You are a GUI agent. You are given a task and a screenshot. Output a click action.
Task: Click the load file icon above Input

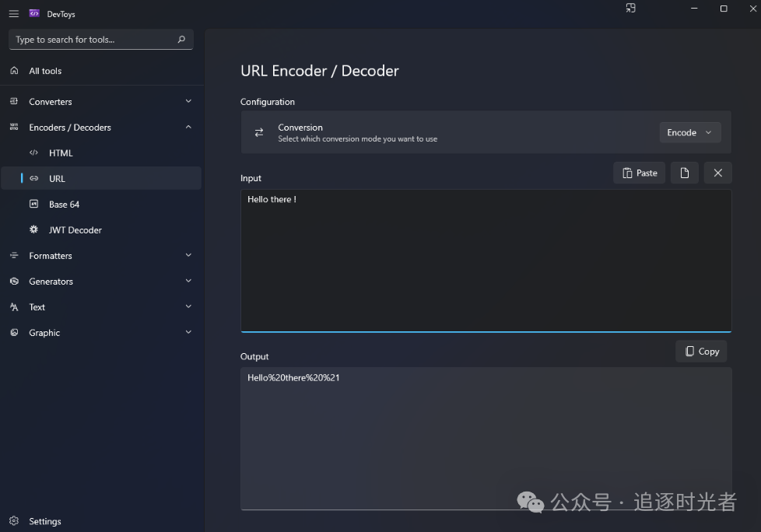coord(684,173)
